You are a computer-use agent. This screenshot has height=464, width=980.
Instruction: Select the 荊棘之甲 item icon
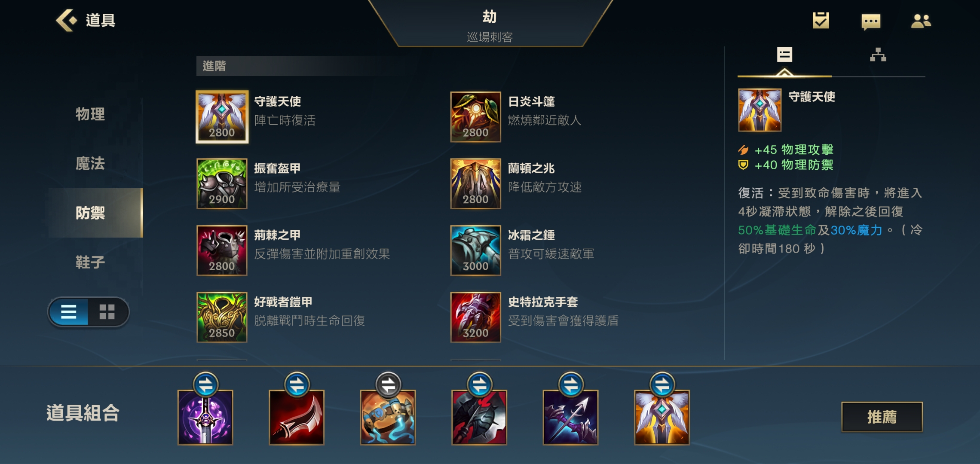tap(222, 250)
